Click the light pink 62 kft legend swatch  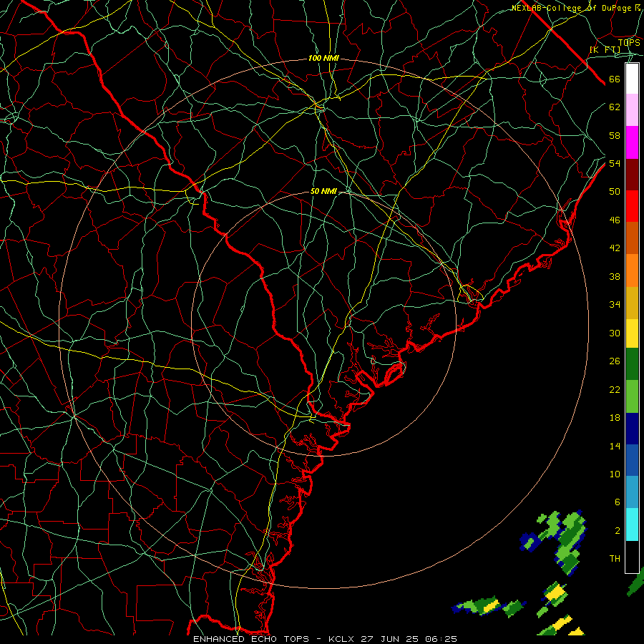[632, 110]
